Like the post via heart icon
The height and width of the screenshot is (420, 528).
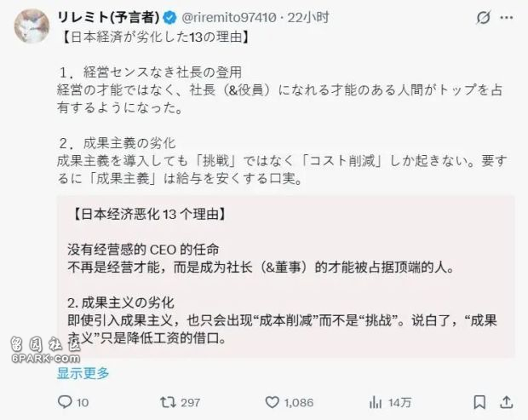click(x=272, y=402)
